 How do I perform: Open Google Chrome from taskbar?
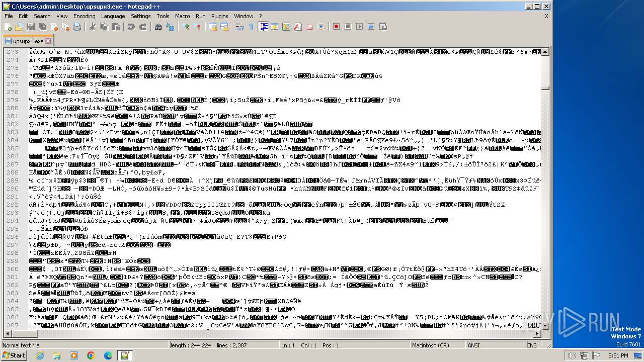[x=91, y=355]
